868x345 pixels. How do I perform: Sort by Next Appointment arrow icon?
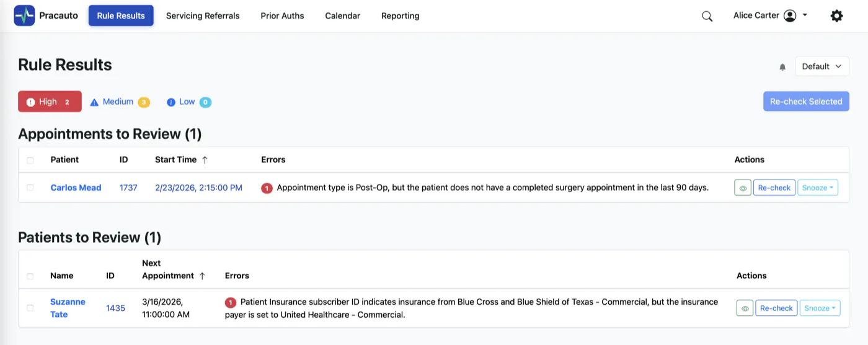coord(202,276)
